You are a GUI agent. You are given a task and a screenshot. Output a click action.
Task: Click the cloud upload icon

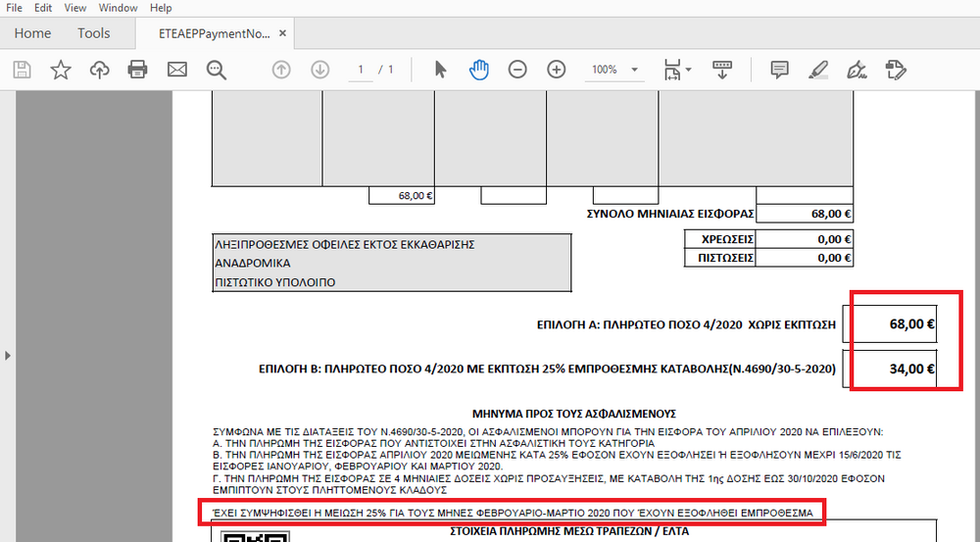click(99, 70)
